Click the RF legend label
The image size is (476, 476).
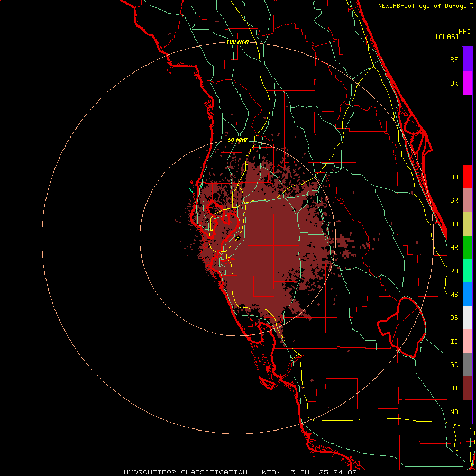[x=454, y=59]
